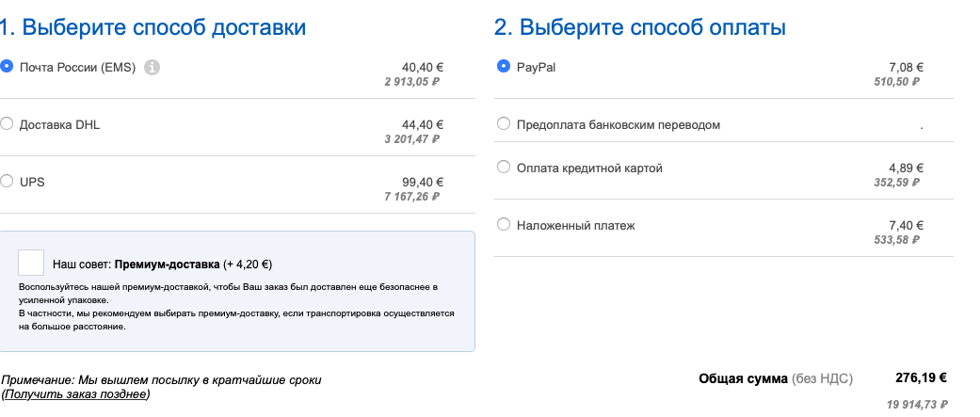The width and height of the screenshot is (980, 417).
Task: Choose Предоплата банковским переводом payment option
Action: click(504, 123)
